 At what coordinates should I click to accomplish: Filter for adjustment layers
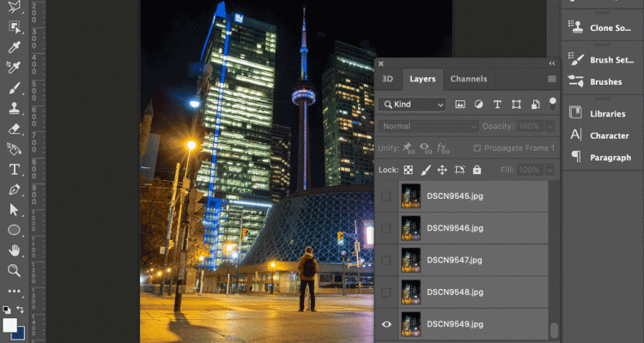pyautogui.click(x=478, y=105)
